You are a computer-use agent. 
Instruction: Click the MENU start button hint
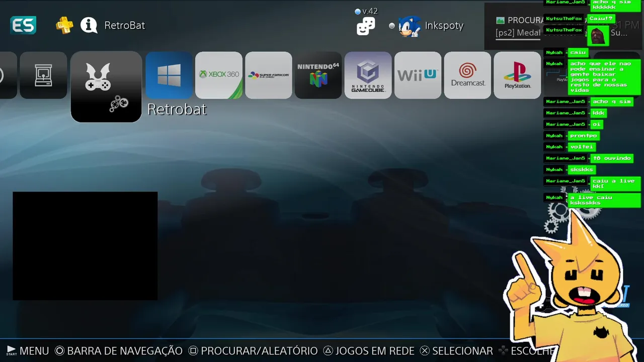[28, 351]
